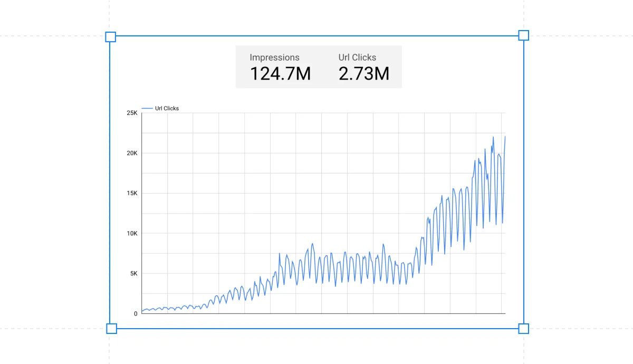Screen dimensions: 633x364
Task: Click the 0 y-axis label
Action: pos(136,313)
